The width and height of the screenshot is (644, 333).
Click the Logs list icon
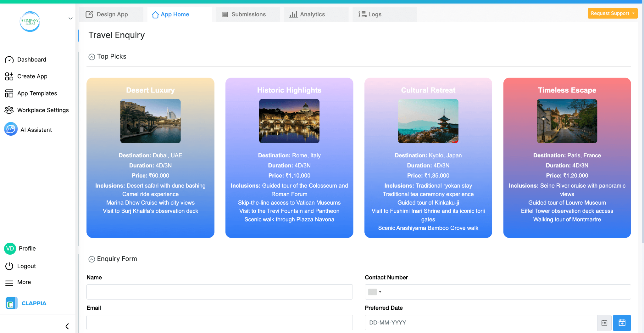pos(362,14)
